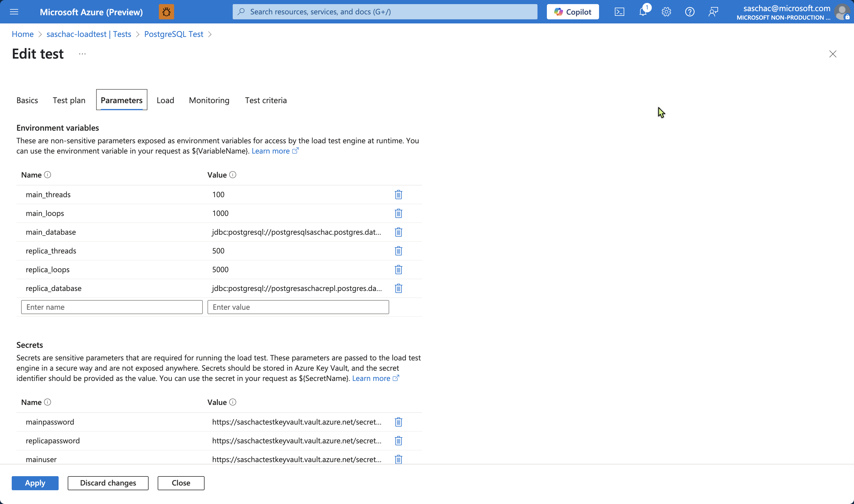Click the main_loops value 1000

click(220, 213)
